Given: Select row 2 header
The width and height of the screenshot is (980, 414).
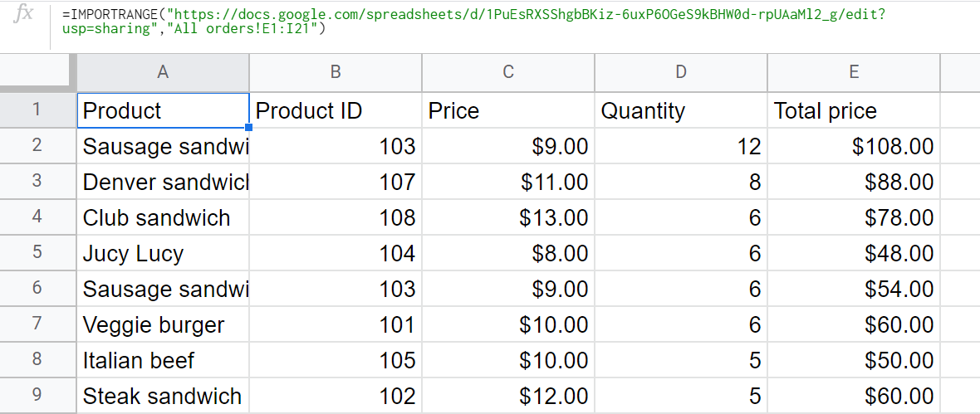Looking at the screenshot, I should click(x=37, y=145).
